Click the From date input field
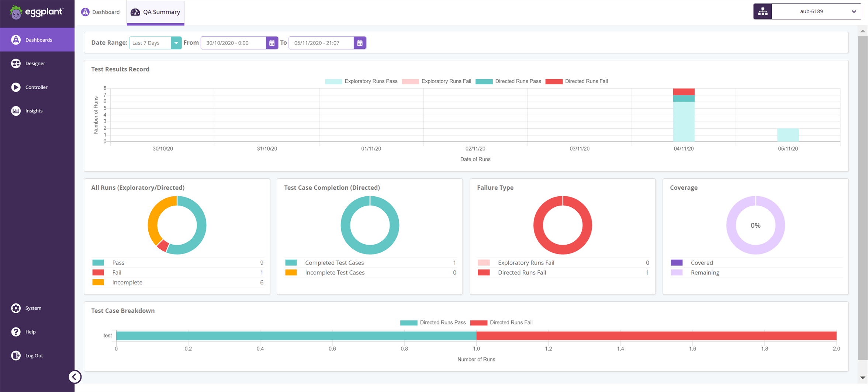Viewport: 868px width, 392px height. pyautogui.click(x=233, y=43)
